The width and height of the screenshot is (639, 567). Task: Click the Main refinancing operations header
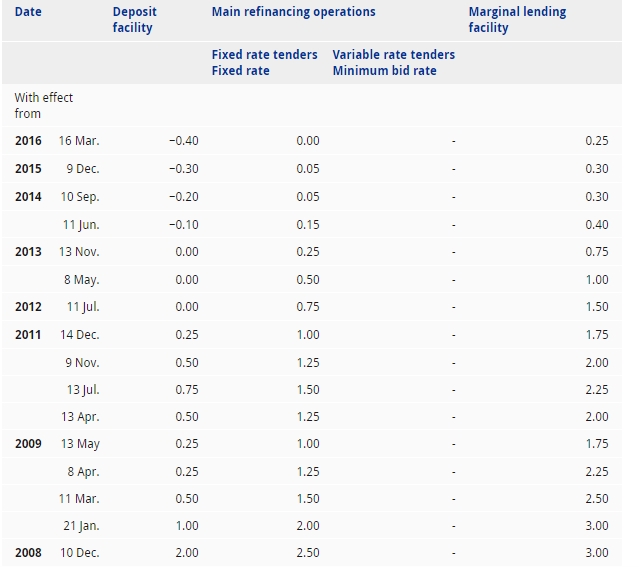(x=293, y=12)
